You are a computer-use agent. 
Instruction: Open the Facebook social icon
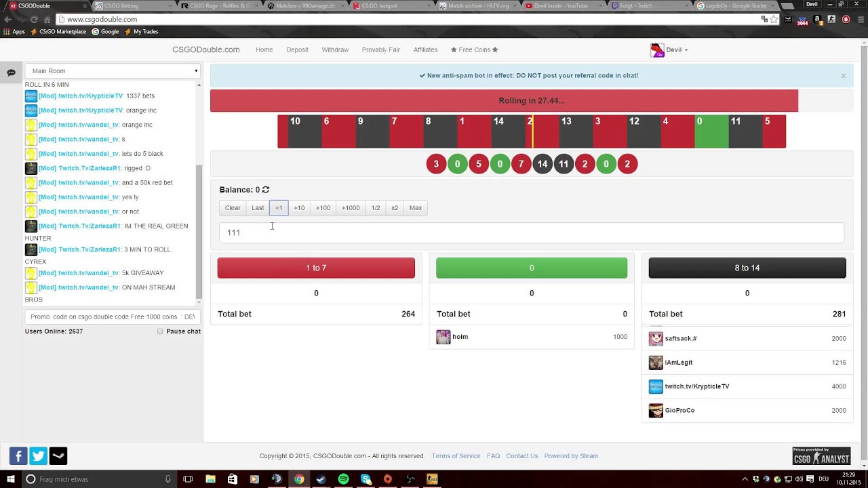click(18, 456)
